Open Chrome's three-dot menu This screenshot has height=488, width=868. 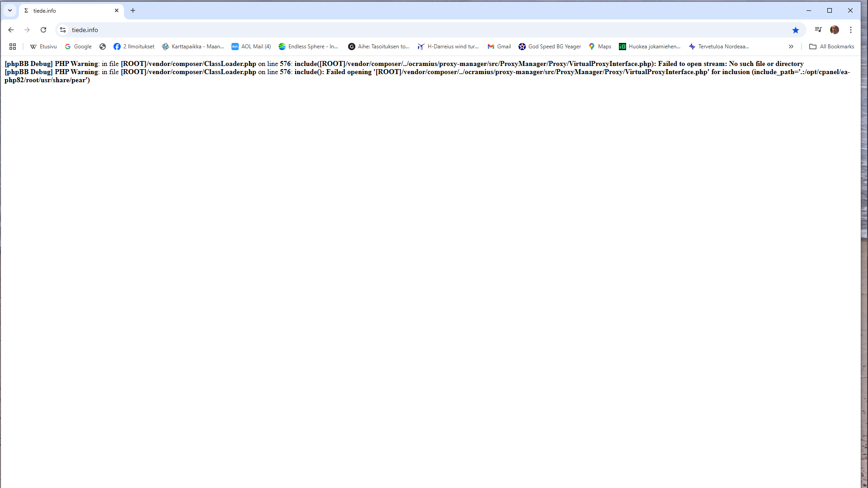pos(851,30)
